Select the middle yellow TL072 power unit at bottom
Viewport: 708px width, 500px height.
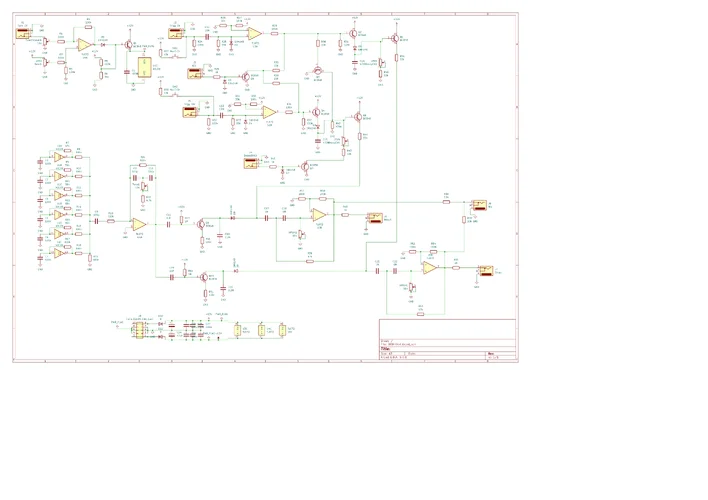point(261,330)
